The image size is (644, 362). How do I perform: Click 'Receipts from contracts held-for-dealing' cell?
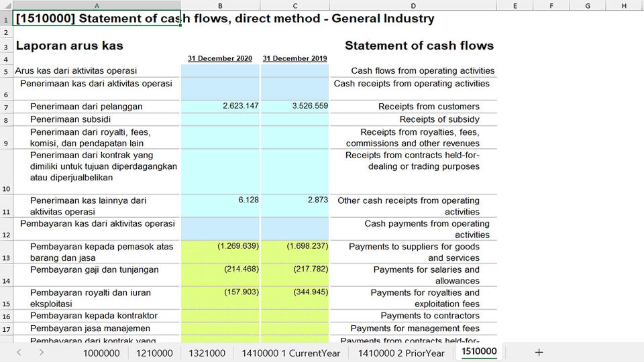[x=413, y=172]
